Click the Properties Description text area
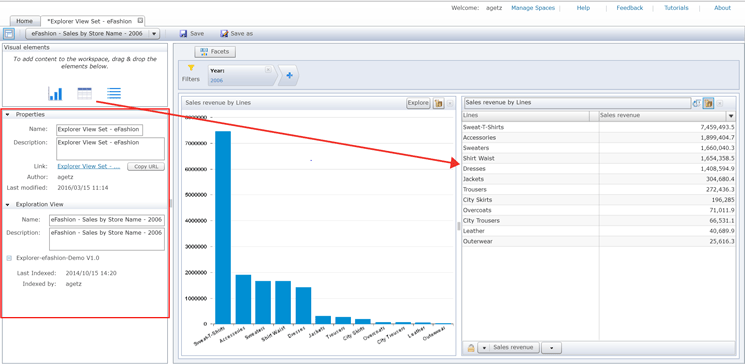The width and height of the screenshot is (745, 364). (110, 149)
